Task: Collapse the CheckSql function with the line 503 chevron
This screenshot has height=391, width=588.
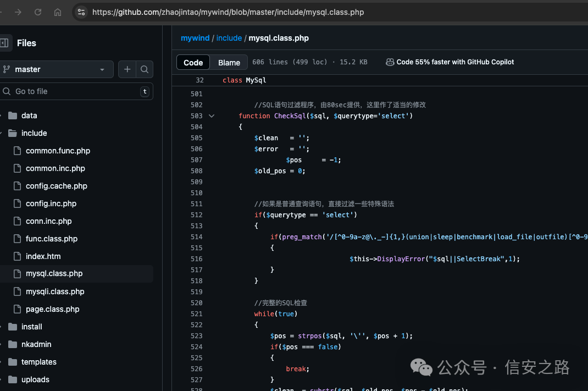Action: coord(212,116)
